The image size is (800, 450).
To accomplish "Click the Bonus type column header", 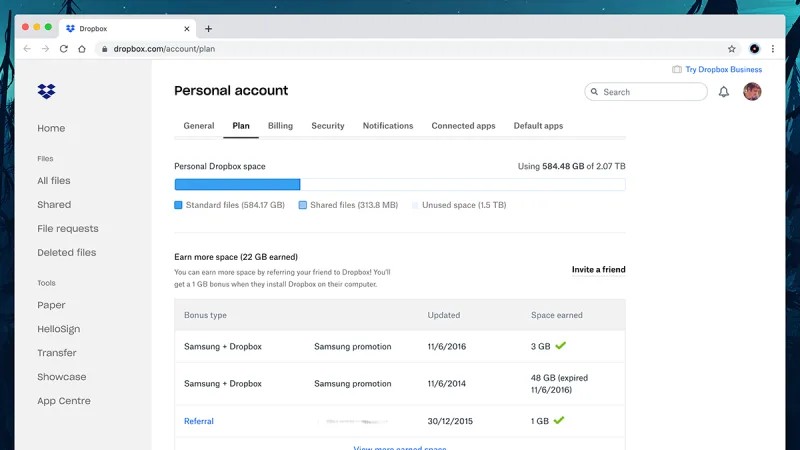I will point(206,315).
